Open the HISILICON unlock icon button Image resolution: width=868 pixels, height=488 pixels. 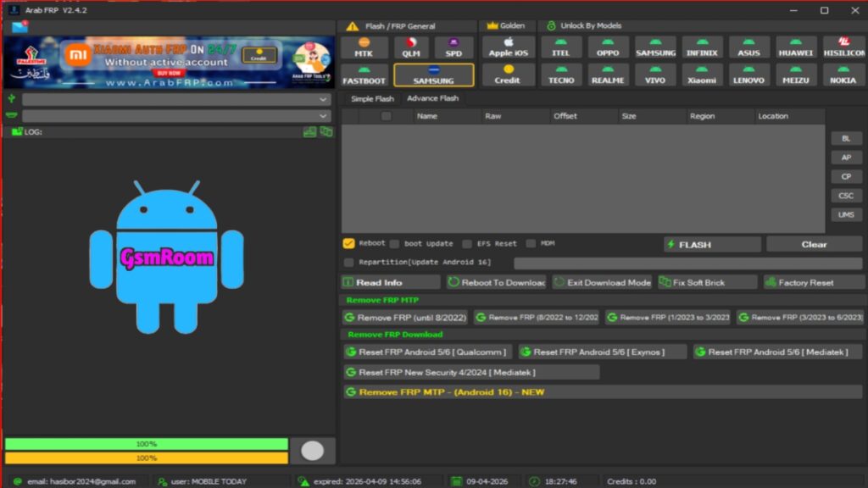tap(844, 47)
